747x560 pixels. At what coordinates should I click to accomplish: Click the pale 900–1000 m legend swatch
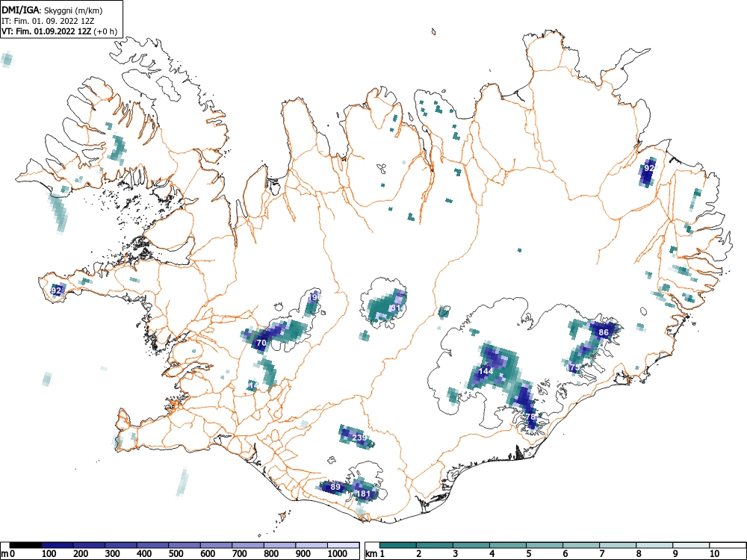tap(311, 545)
